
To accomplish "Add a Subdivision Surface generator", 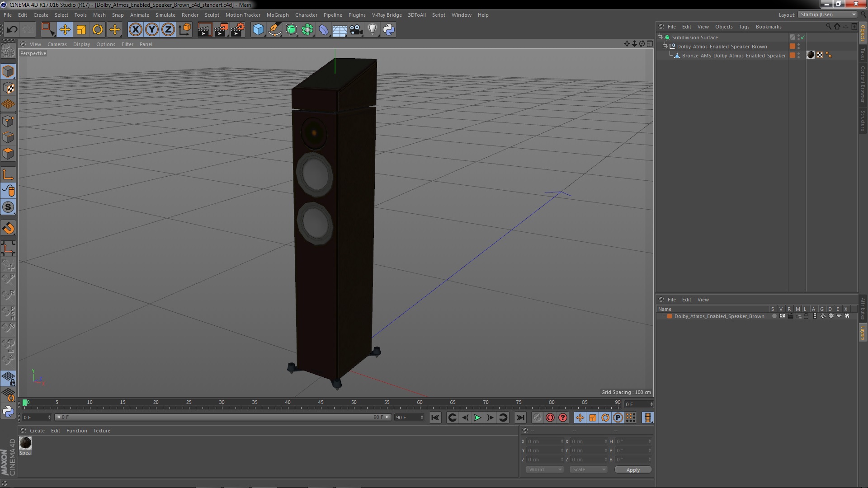I will tap(291, 30).
